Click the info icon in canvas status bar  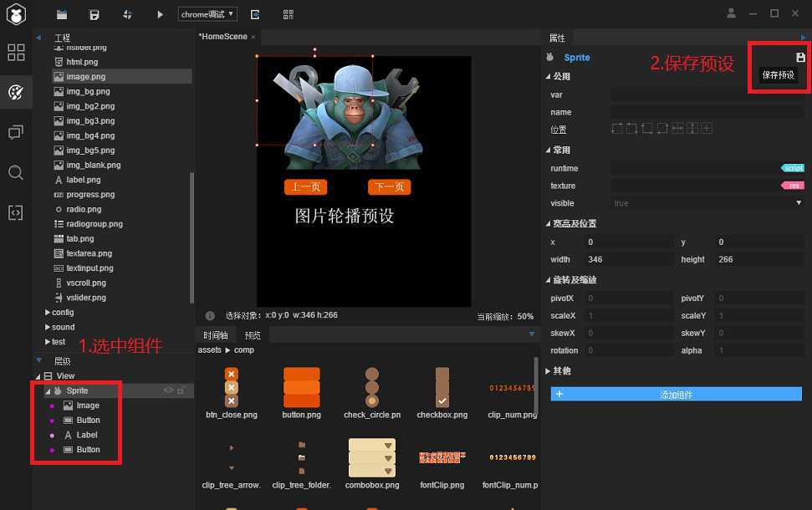(210, 316)
